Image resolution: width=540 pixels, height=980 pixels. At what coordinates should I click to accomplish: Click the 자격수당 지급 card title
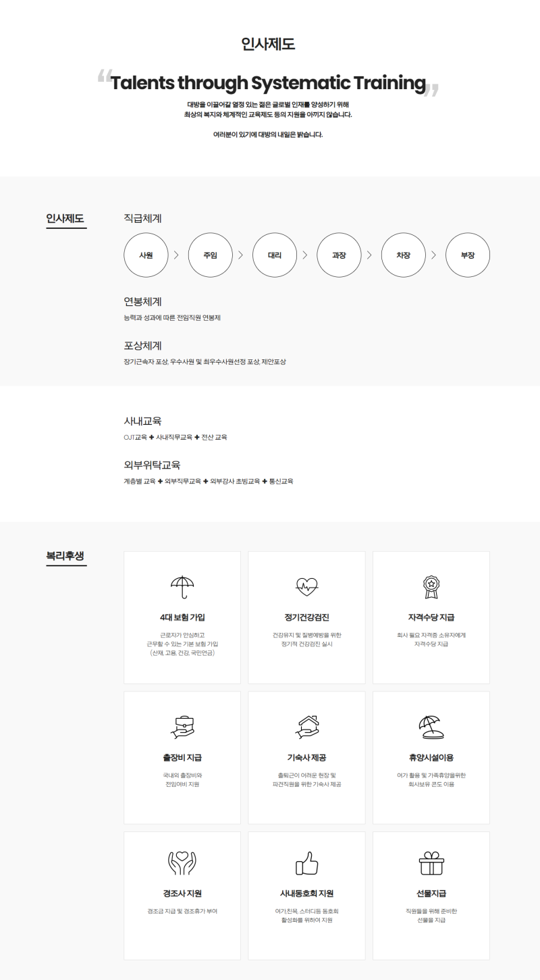(431, 617)
